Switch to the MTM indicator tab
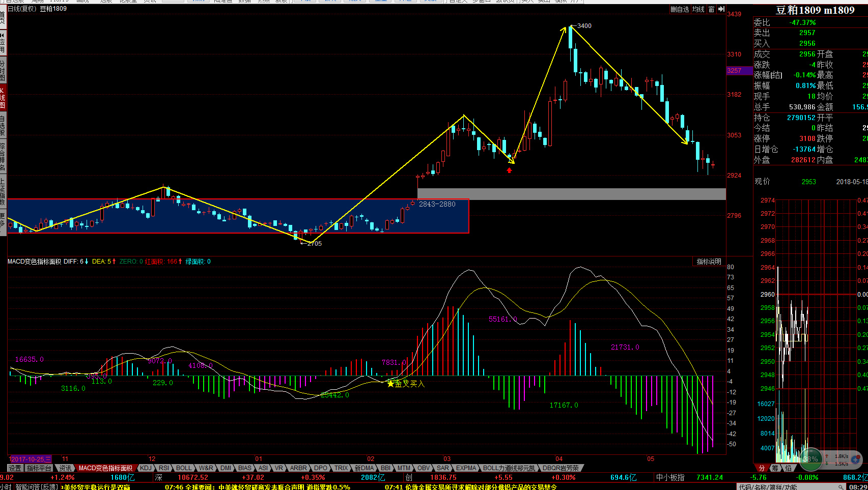868x490 pixels. click(x=404, y=468)
